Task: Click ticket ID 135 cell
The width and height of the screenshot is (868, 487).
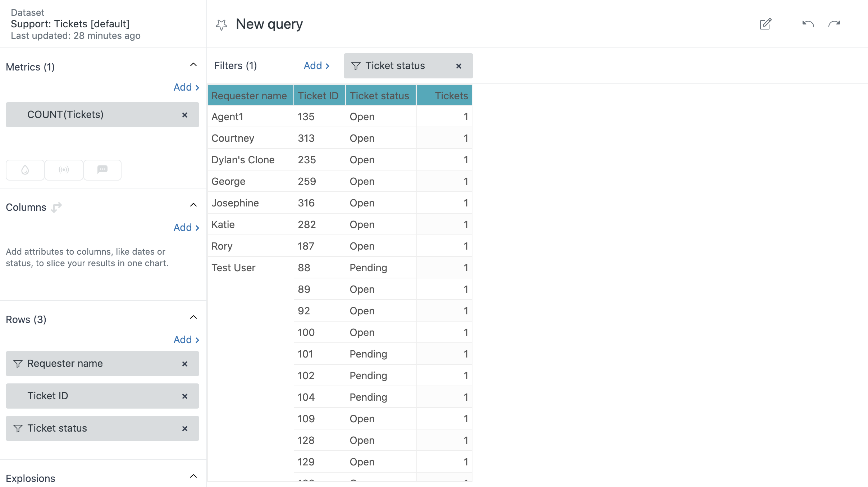Action: [x=320, y=117]
